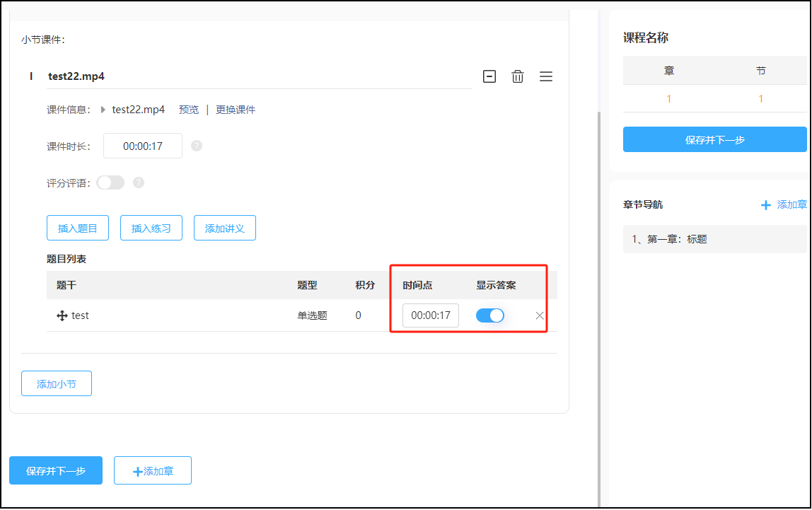The height and width of the screenshot is (510, 812).
Task: Click the test22.mp4 section title field
Action: click(259, 76)
